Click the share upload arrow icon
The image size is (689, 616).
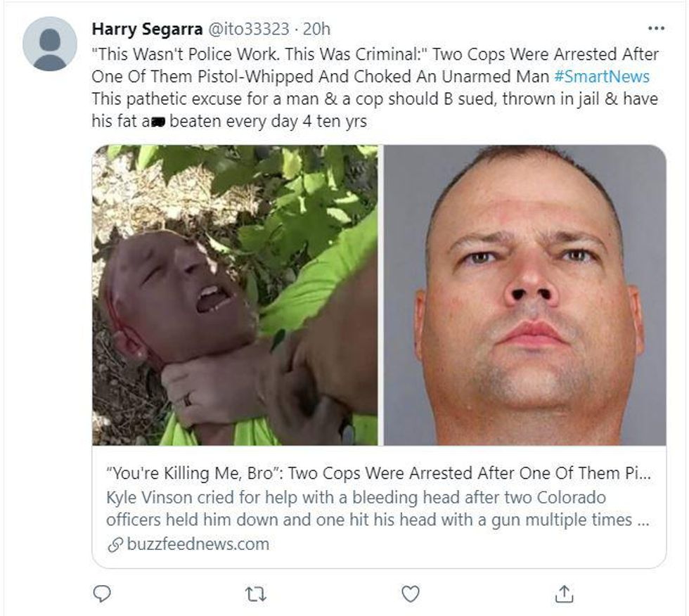(x=563, y=594)
